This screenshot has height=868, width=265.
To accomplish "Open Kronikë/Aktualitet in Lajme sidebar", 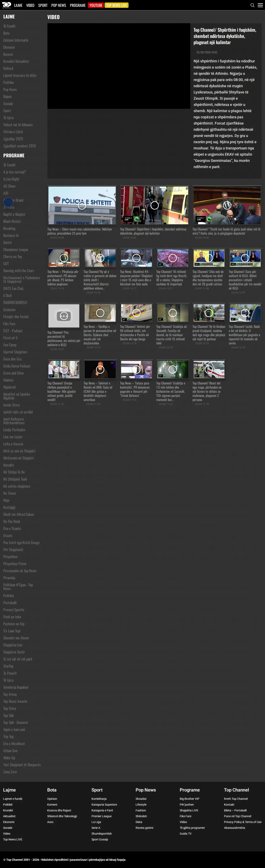I will click(x=16, y=61).
